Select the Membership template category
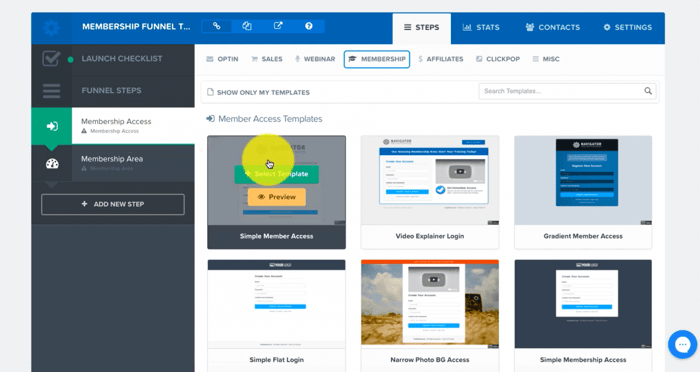This screenshot has width=700, height=372. point(377,59)
